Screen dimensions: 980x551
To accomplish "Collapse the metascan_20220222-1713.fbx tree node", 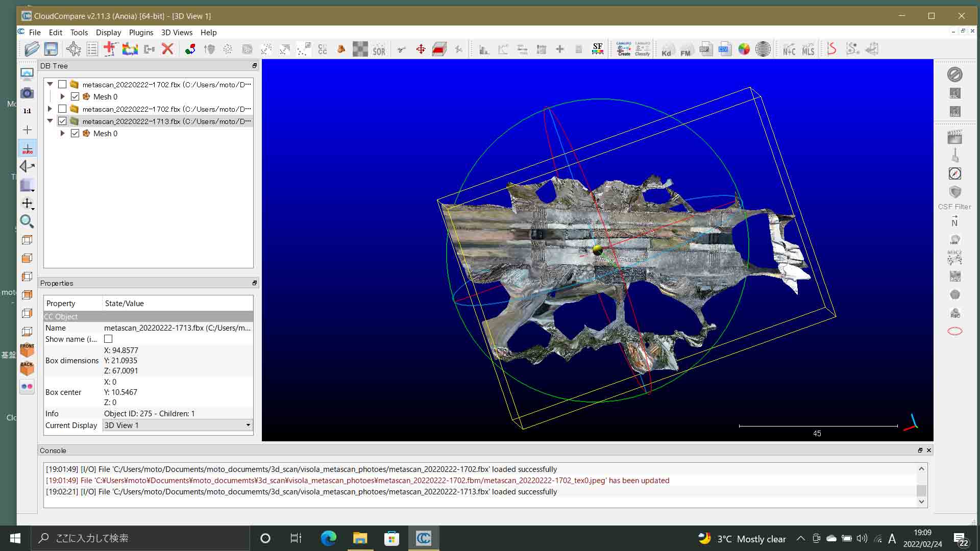I will click(50, 121).
